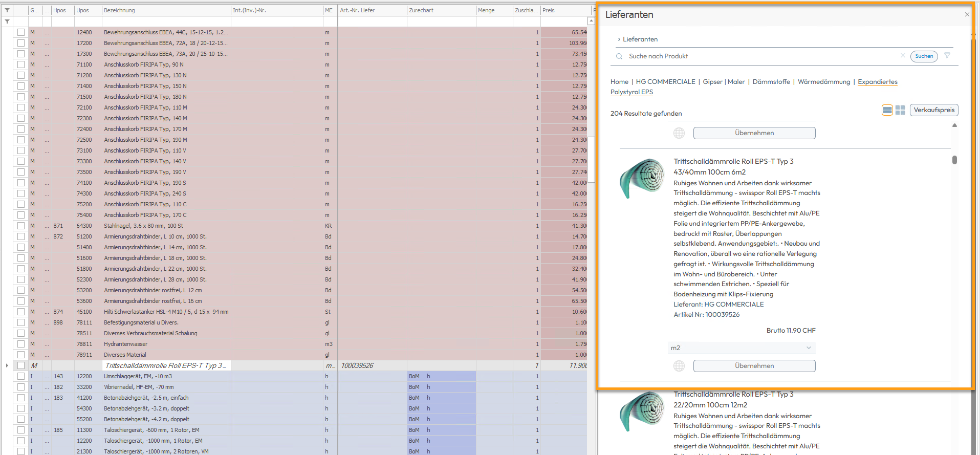Click the filter icon in the grid header row
Image resolution: width=980 pixels, height=455 pixels.
pos(7,10)
